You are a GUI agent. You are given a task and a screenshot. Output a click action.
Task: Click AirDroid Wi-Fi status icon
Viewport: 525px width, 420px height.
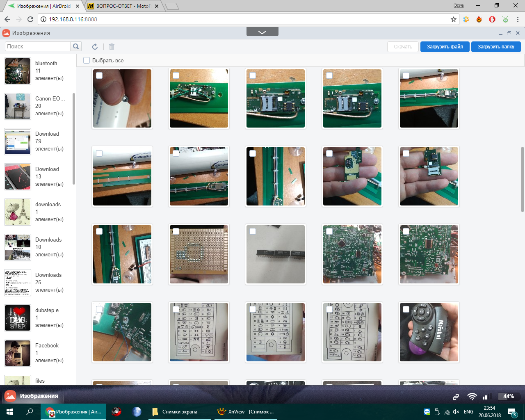[x=472, y=397]
